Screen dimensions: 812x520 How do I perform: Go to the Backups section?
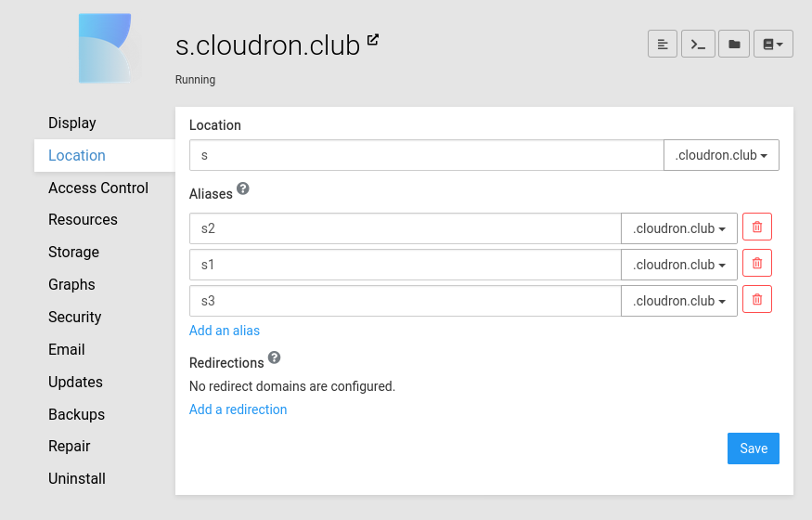76,414
